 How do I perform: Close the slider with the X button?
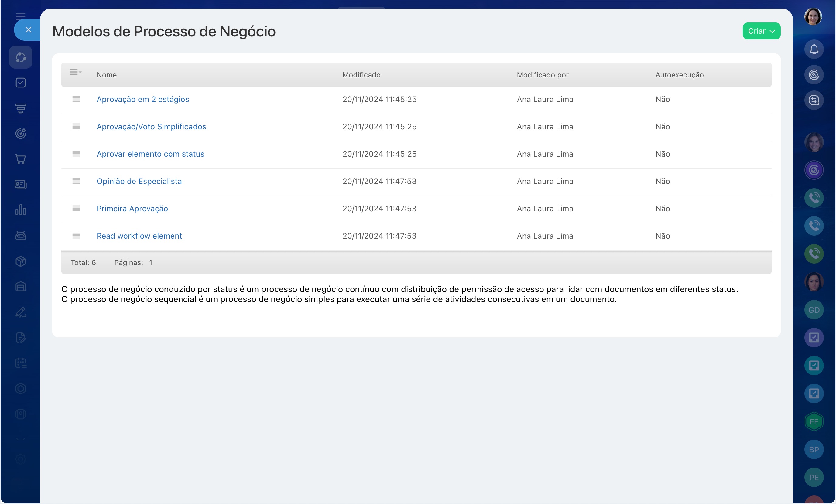(29, 30)
